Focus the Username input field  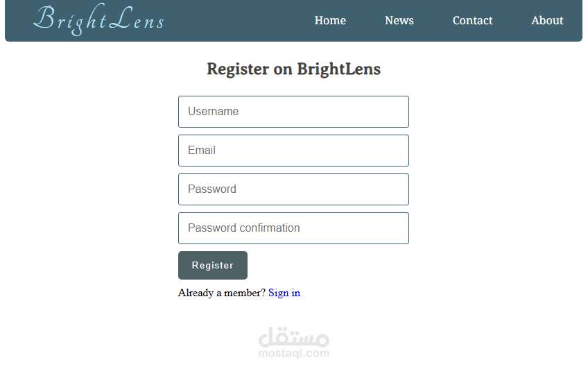pos(293,112)
